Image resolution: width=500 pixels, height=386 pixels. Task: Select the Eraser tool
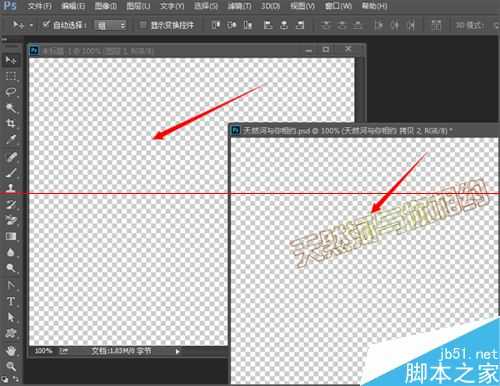click(x=11, y=220)
